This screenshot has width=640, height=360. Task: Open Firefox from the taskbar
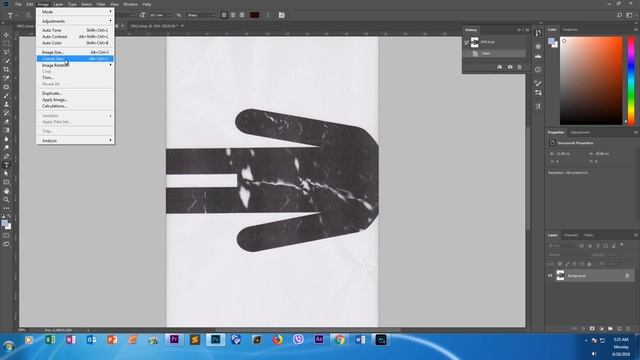click(x=278, y=340)
